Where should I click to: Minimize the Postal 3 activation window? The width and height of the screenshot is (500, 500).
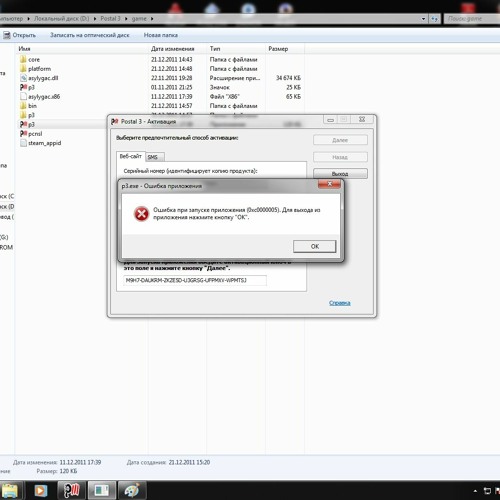(x=331, y=120)
